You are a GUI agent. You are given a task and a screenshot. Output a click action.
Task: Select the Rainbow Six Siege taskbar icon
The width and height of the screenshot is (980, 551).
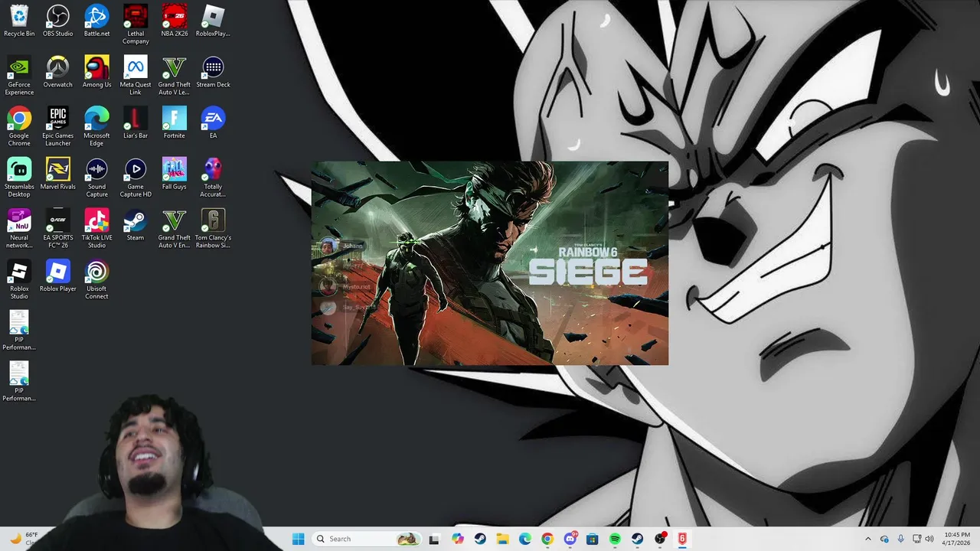[x=682, y=539]
